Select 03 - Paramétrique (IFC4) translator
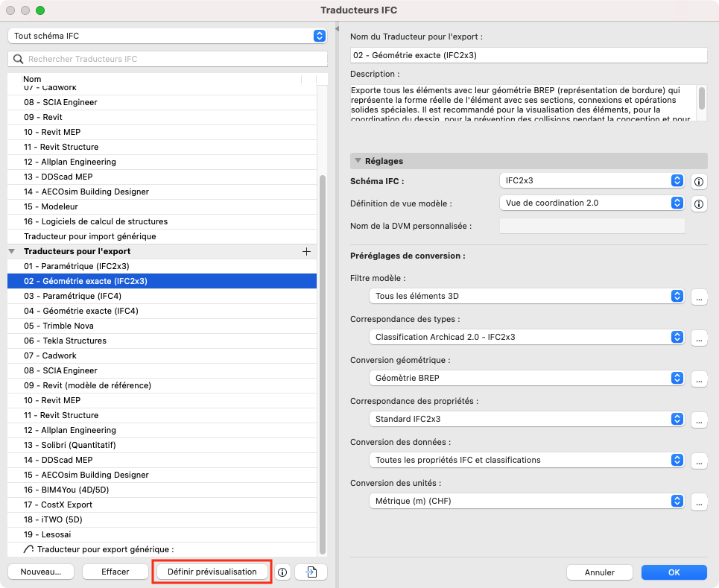This screenshot has width=719, height=588. (162, 296)
